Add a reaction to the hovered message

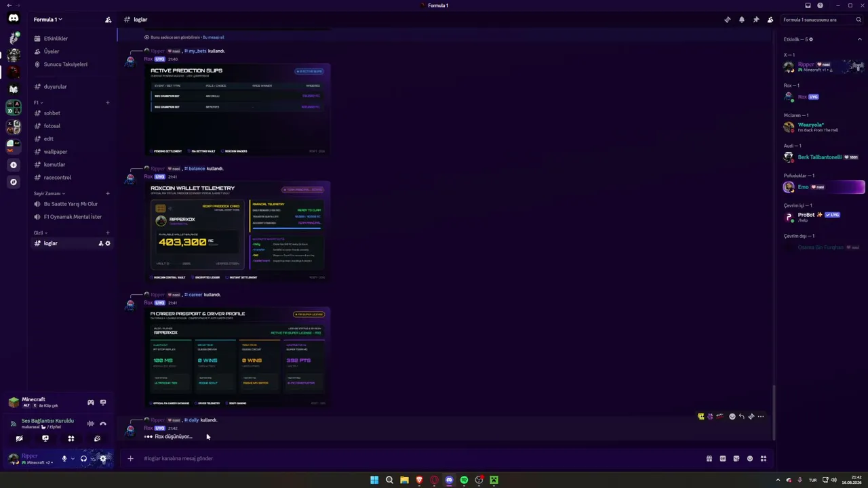coord(732,416)
